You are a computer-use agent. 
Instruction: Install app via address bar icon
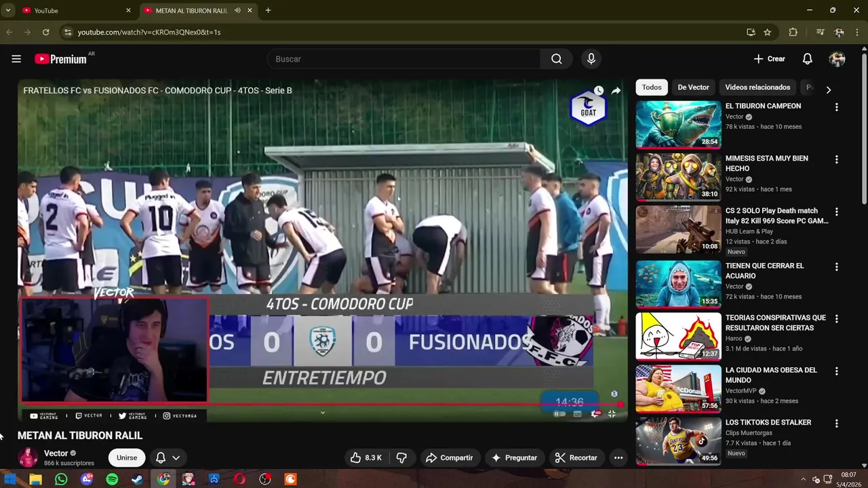(x=751, y=32)
